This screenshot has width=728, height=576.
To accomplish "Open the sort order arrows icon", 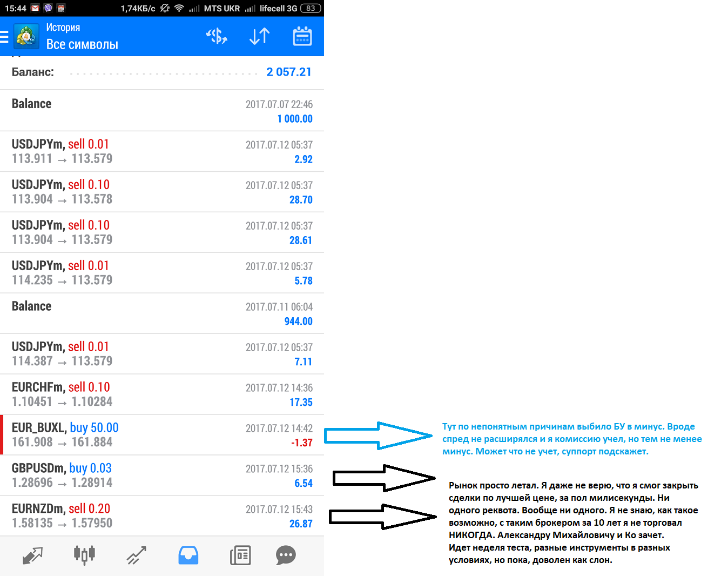I will [259, 36].
